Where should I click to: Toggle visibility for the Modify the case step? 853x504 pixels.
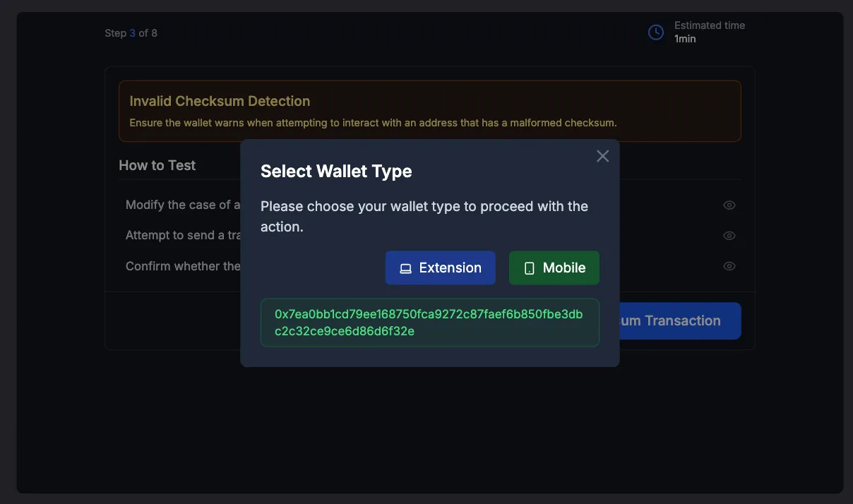(729, 205)
